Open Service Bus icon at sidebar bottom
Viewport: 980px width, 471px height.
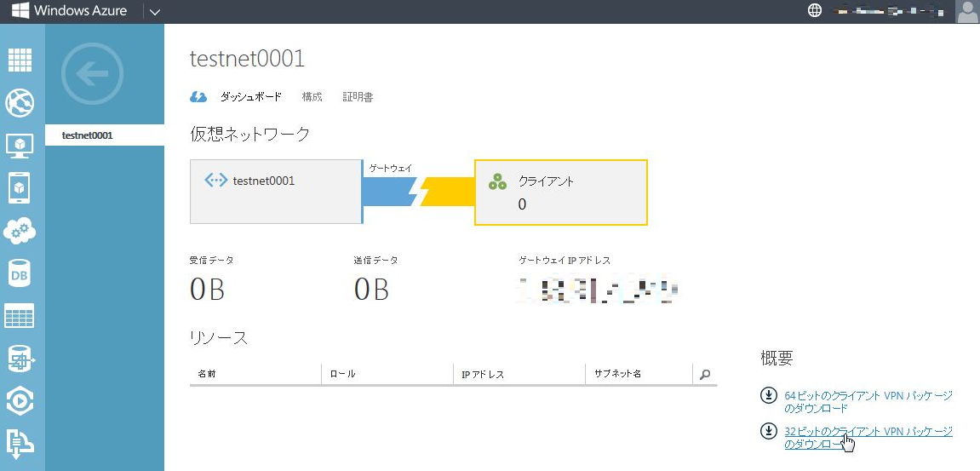pyautogui.click(x=20, y=443)
